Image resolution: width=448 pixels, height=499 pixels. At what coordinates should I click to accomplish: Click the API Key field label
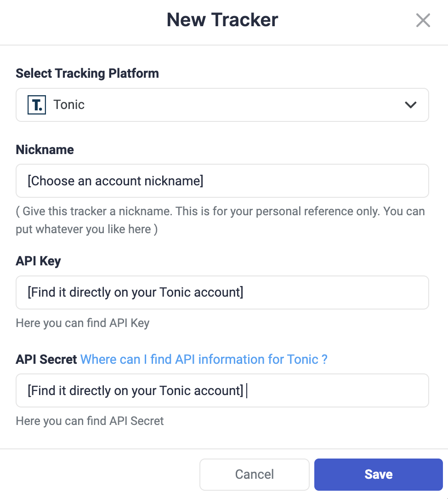(38, 261)
